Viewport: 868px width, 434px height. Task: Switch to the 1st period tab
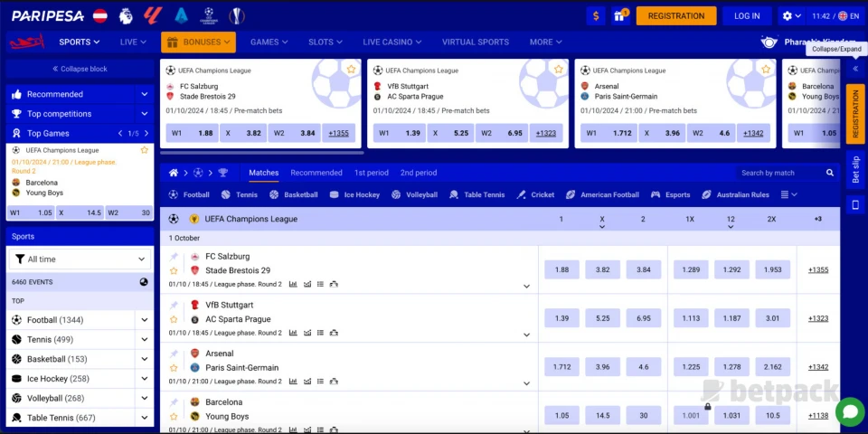371,173
